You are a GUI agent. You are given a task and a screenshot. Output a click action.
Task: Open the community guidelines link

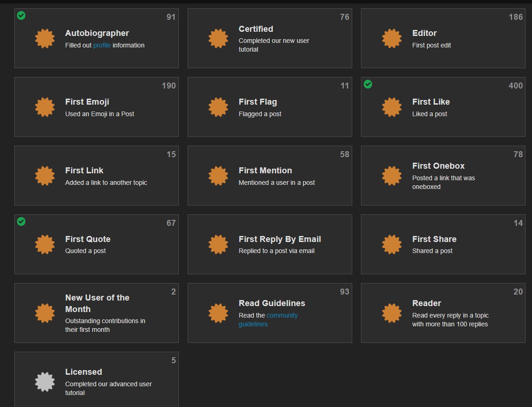pos(268,319)
